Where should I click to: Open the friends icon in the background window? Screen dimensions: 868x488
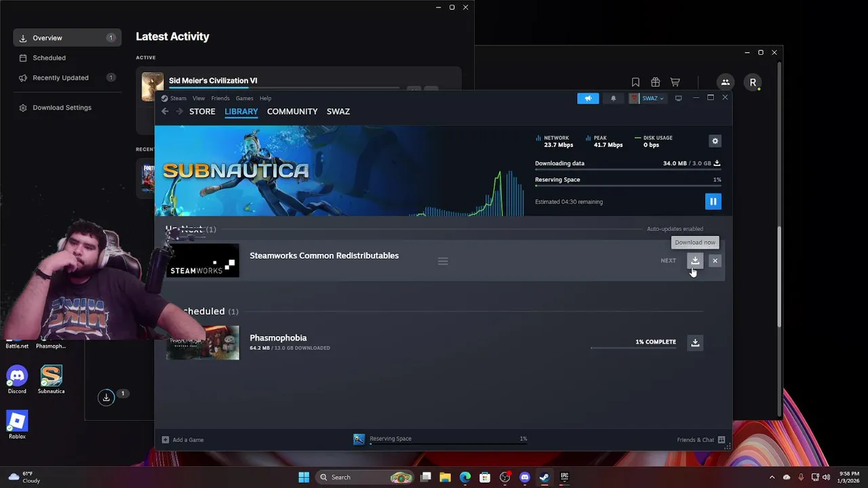pos(726,83)
